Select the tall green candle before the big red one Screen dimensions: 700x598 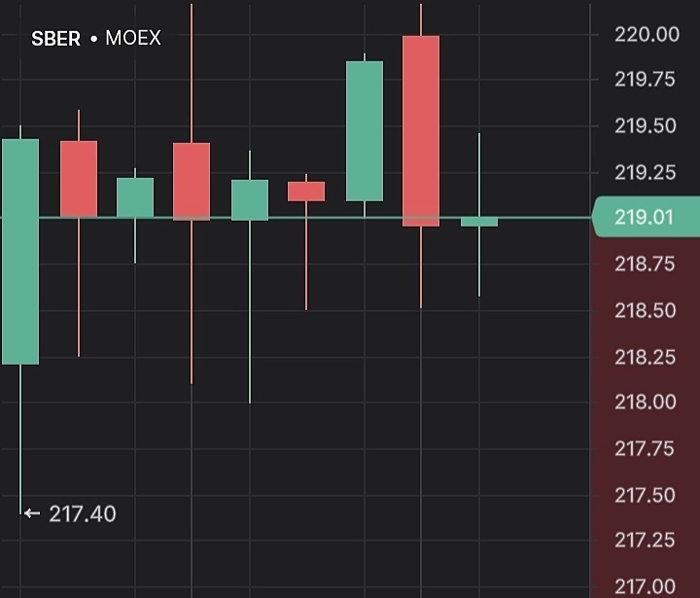point(365,131)
